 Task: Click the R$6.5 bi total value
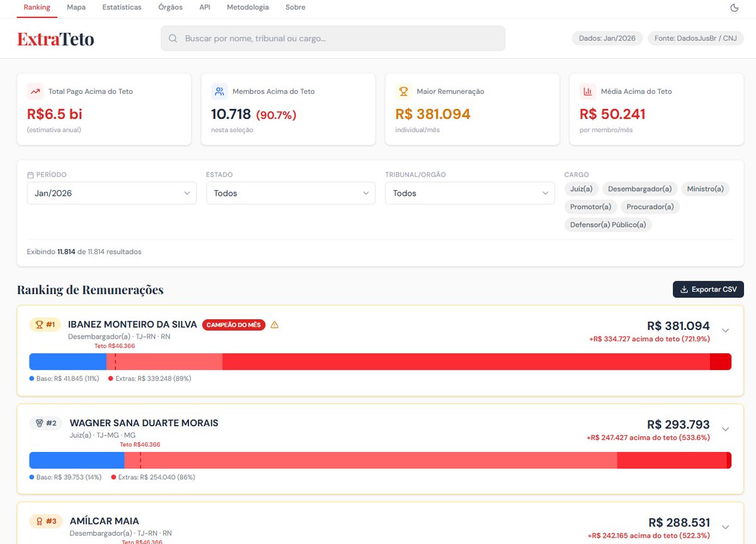pyautogui.click(x=55, y=114)
